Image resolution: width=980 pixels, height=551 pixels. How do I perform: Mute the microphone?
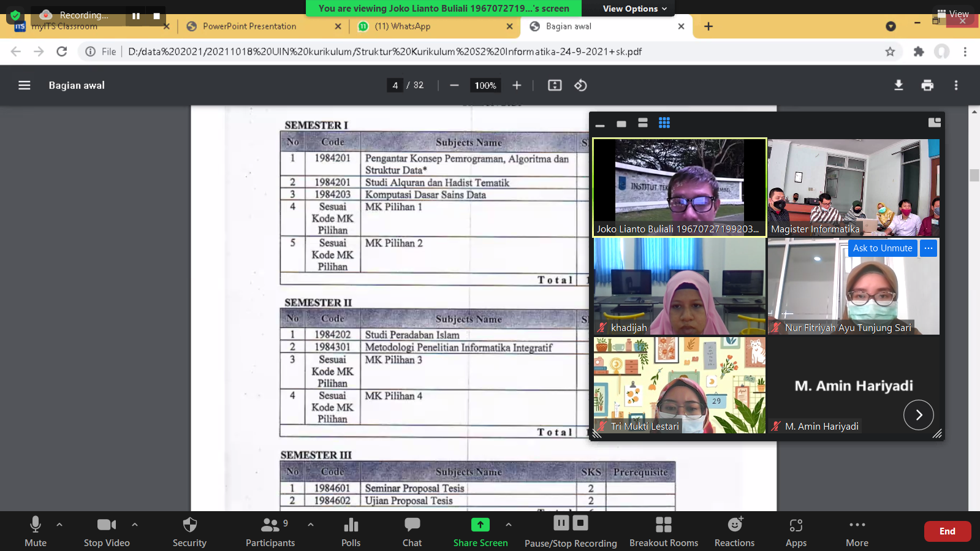pyautogui.click(x=36, y=531)
